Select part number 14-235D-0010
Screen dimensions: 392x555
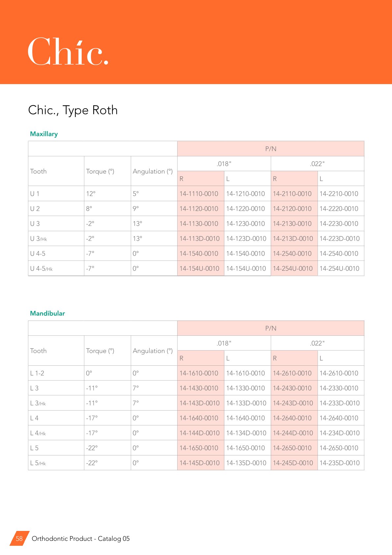[340, 463]
